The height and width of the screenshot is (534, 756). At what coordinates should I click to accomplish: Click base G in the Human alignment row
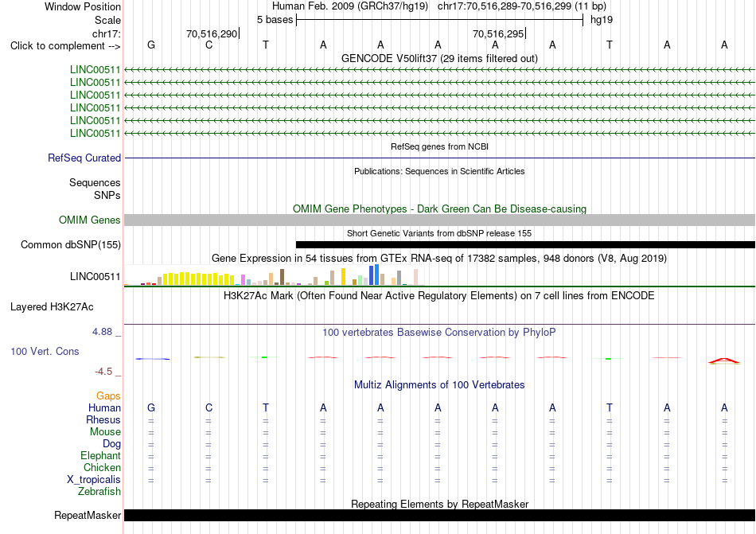[151, 407]
